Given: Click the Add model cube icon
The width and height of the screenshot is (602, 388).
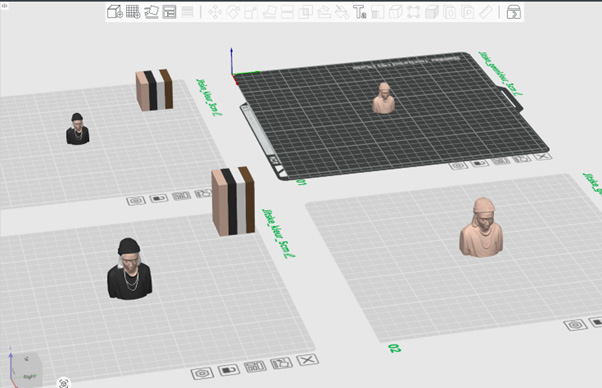Looking at the screenshot, I should (x=114, y=12).
